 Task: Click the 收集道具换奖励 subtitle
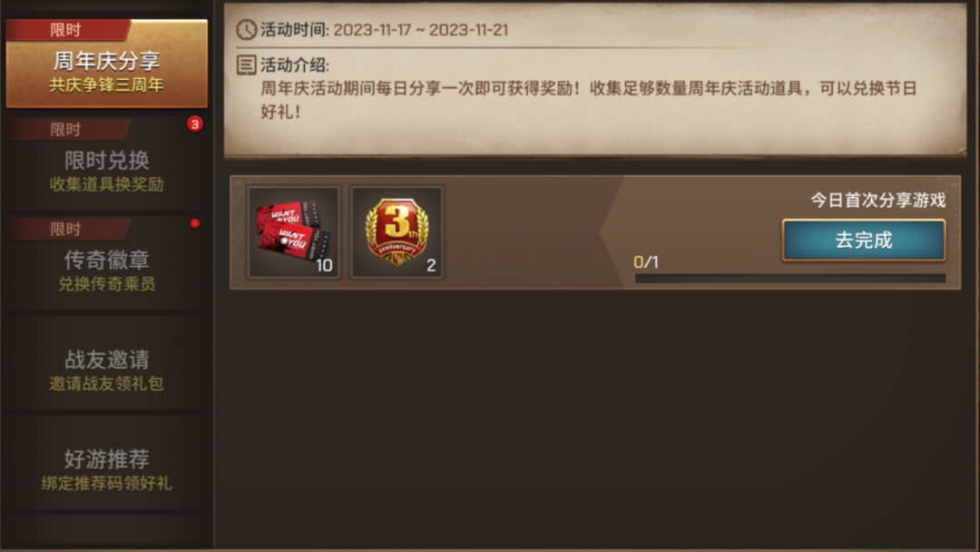(107, 184)
